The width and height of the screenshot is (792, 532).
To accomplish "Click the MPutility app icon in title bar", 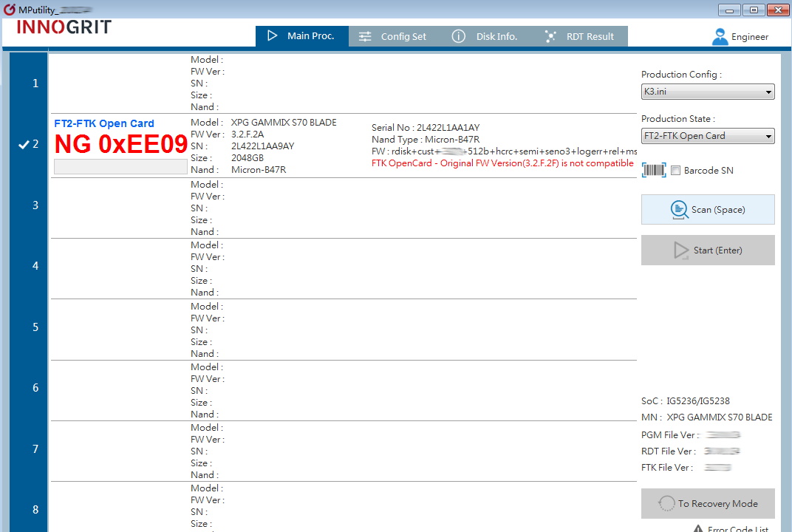I will tap(9, 9).
